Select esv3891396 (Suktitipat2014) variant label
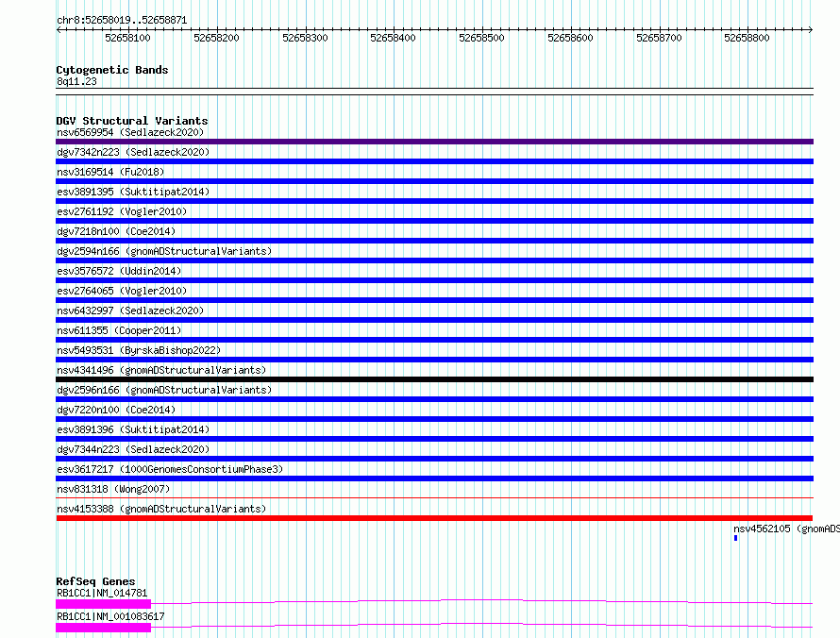The width and height of the screenshot is (840, 638). click(x=133, y=429)
